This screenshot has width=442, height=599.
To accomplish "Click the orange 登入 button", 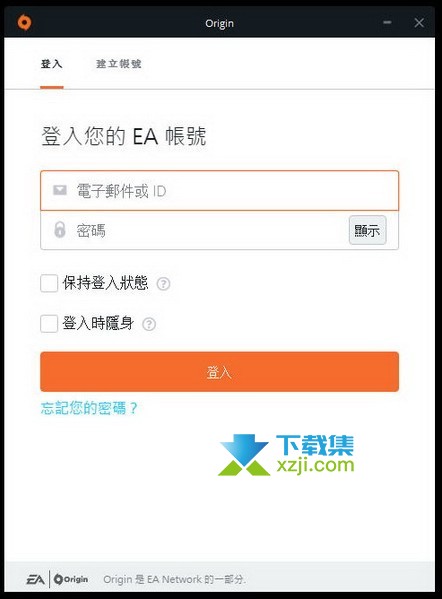I will click(219, 372).
